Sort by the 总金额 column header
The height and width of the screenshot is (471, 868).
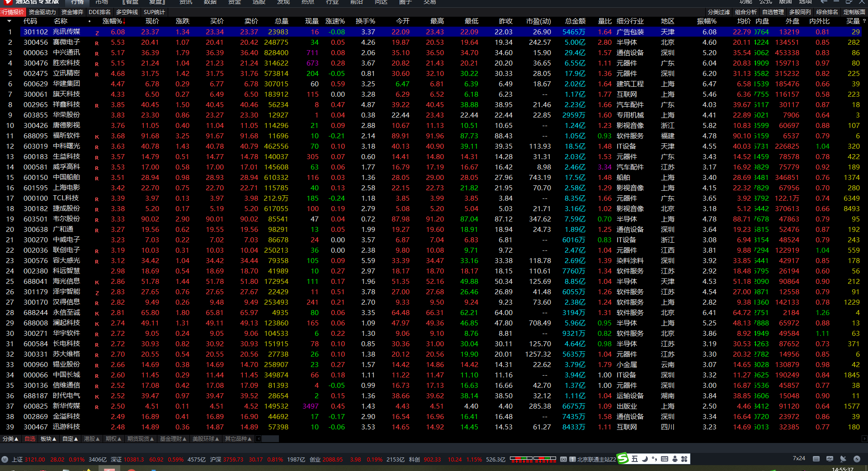pos(575,21)
